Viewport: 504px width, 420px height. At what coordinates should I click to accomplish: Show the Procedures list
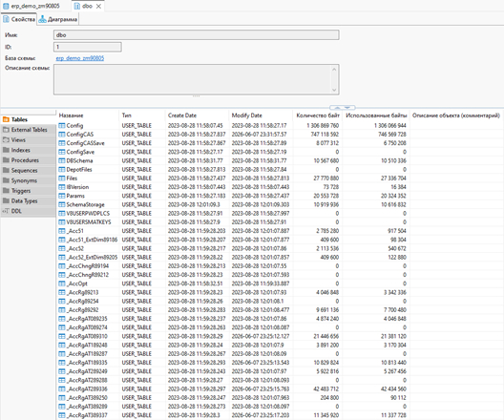(28, 160)
